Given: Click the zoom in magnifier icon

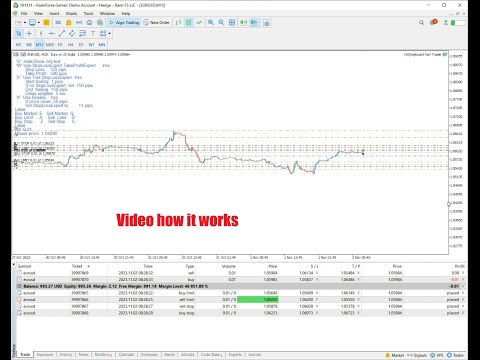Looking at the screenshot, I should [211, 23].
